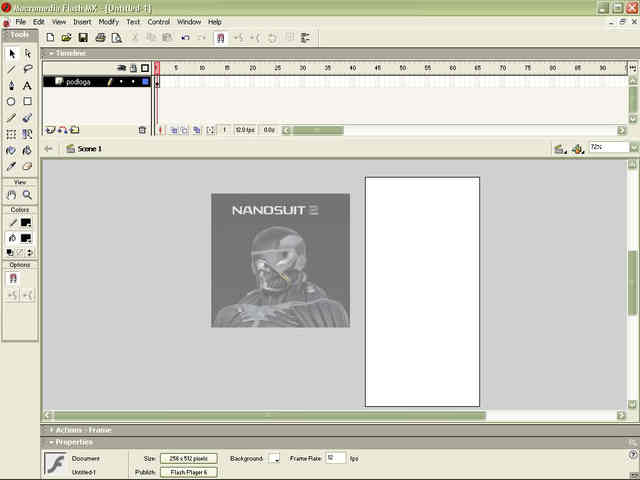640x480 pixels.
Task: Click the Add Motion Guide icon
Action: coord(62,130)
